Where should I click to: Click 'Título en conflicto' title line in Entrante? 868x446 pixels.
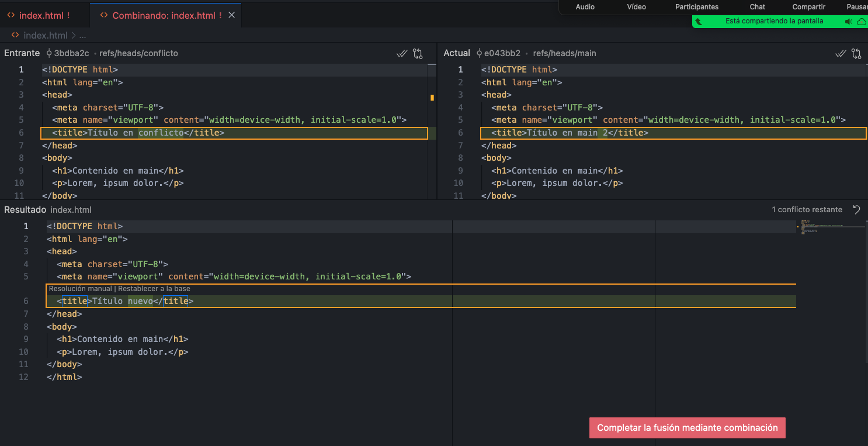(x=234, y=133)
